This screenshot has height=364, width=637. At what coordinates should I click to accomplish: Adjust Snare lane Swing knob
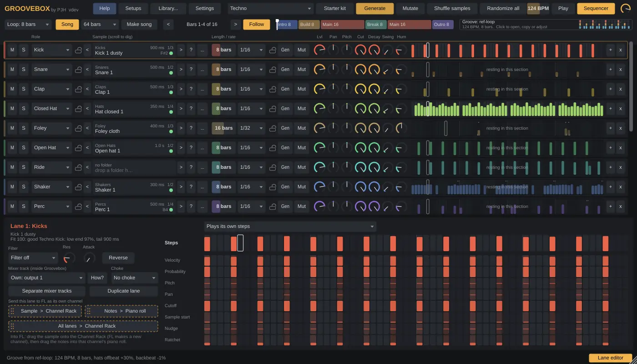pos(388,70)
